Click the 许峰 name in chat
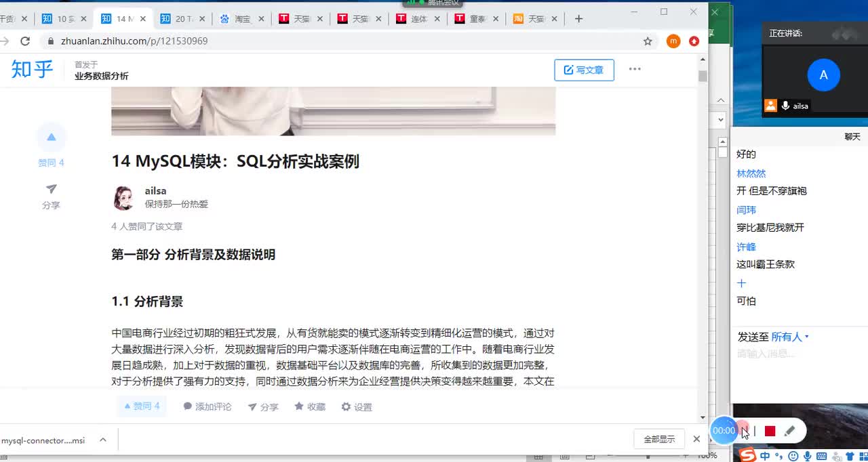868x462 pixels. point(746,247)
